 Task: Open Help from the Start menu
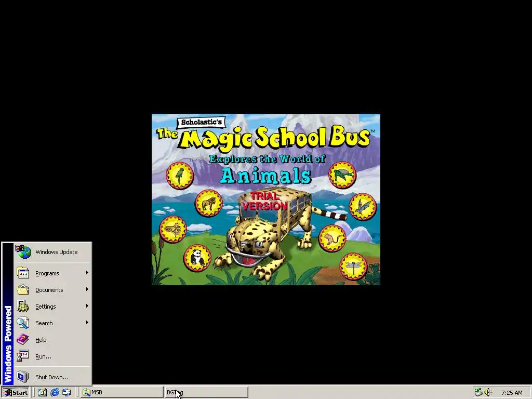52,340
